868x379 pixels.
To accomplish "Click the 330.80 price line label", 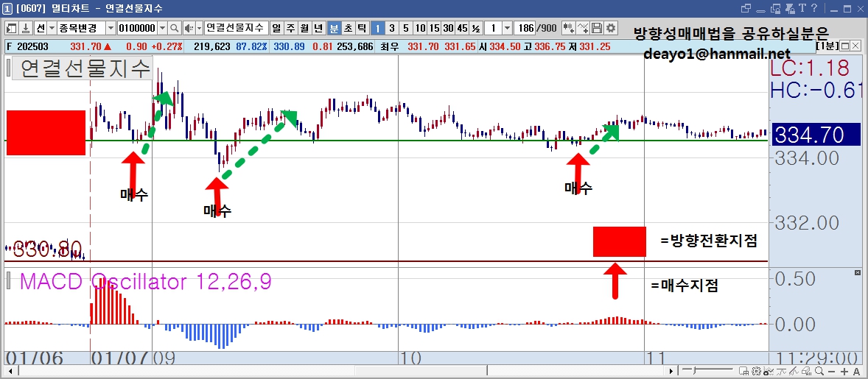I will [x=46, y=249].
